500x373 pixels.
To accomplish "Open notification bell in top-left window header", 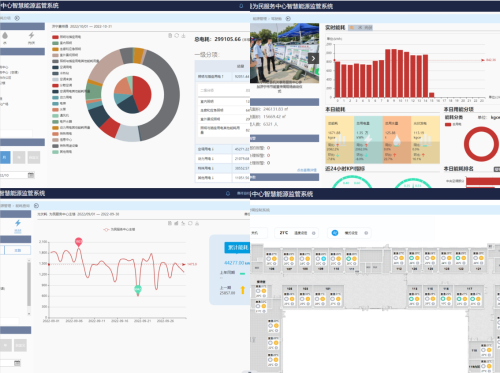I will pos(241,6).
